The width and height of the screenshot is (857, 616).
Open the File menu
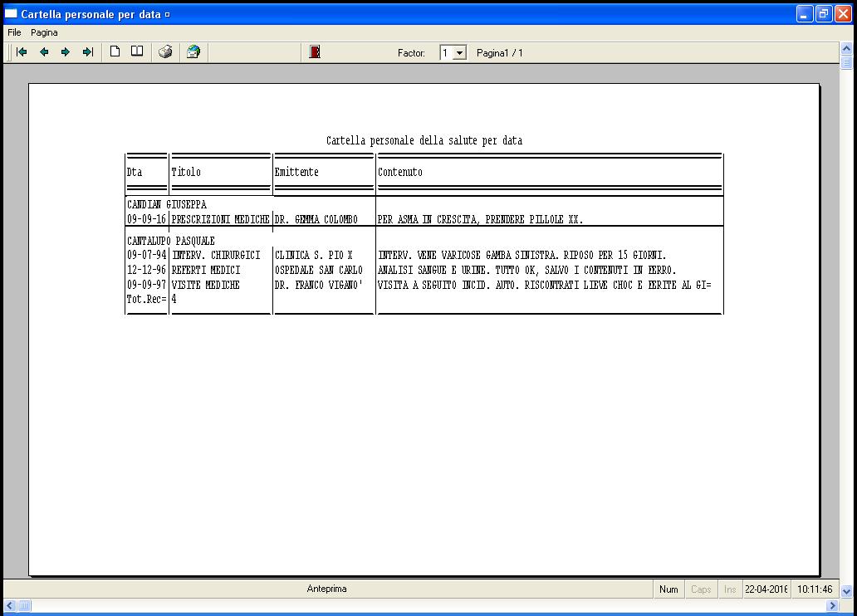pos(14,32)
